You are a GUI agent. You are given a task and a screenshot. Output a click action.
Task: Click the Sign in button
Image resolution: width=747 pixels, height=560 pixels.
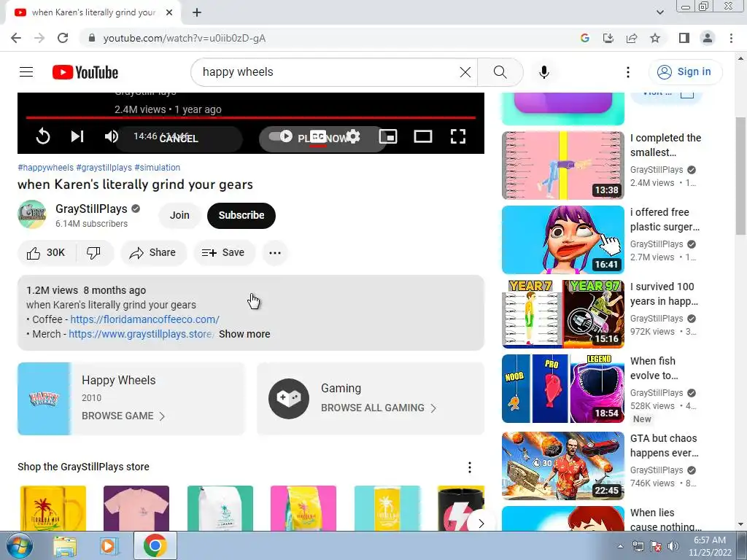pyautogui.click(x=685, y=72)
